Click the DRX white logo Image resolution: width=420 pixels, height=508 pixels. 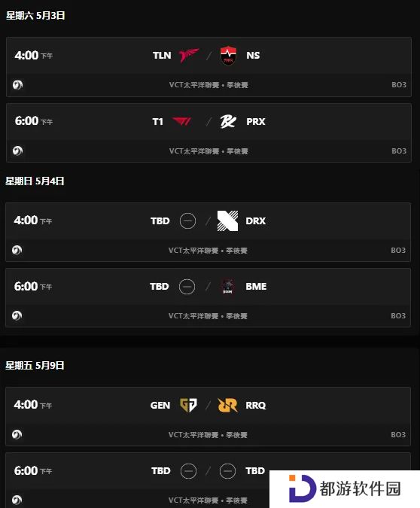click(227, 221)
